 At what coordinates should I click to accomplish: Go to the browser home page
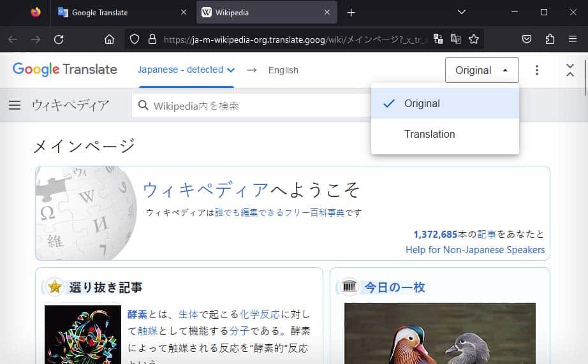pos(109,40)
